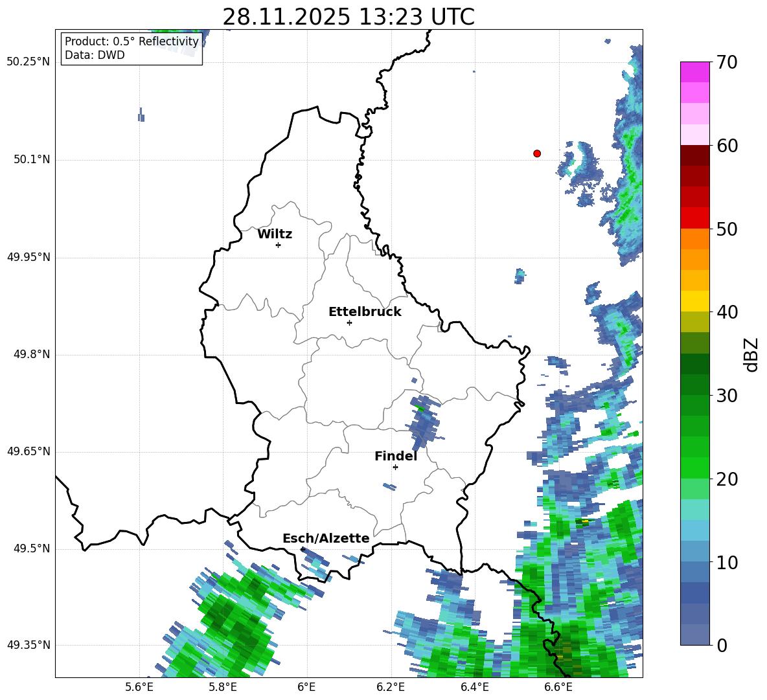Image resolution: width=767 pixels, height=700 pixels.
Task: Click the 20 value on the colorbar
Action: (x=727, y=479)
